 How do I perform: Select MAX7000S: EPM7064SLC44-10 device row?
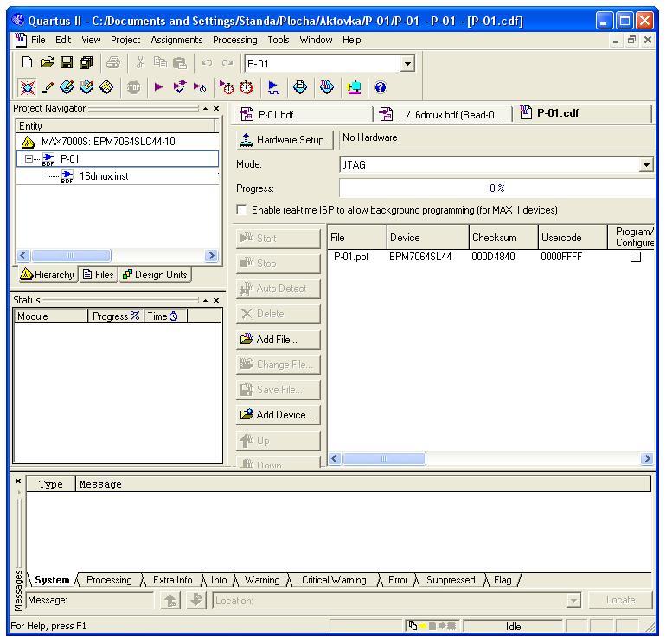point(108,142)
